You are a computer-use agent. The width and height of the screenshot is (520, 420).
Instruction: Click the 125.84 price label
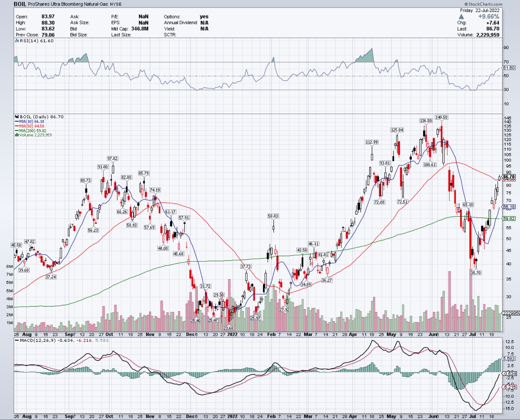397,130
